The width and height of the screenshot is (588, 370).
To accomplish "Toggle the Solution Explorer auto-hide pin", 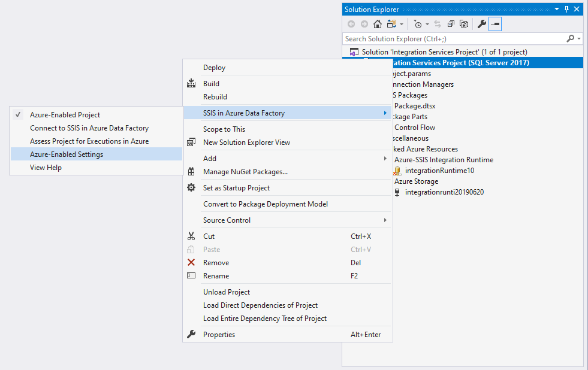I will 566,9.
